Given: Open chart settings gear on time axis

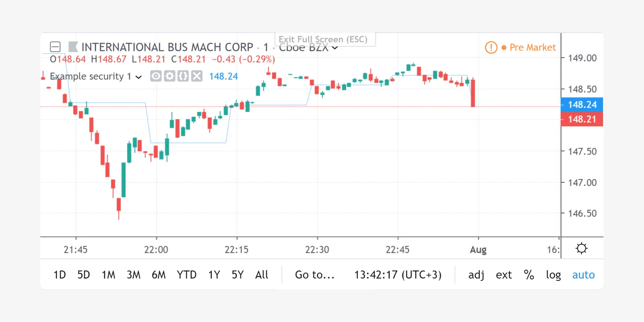Looking at the screenshot, I should pyautogui.click(x=581, y=248).
